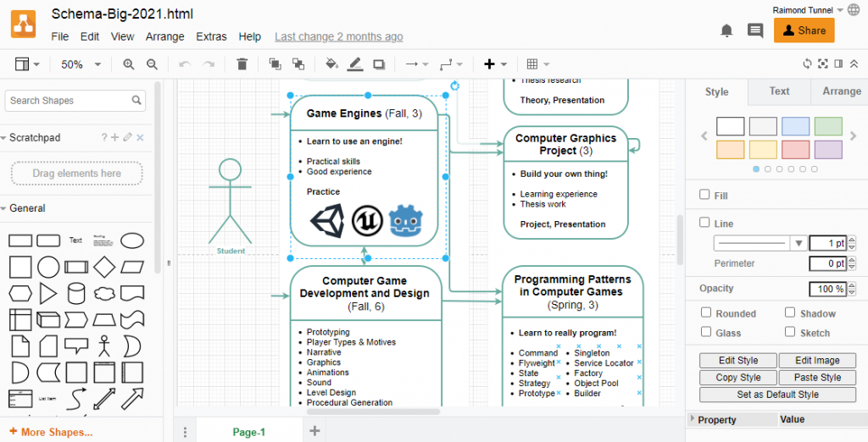The width and height of the screenshot is (868, 442).
Task: Open notifications bell icon
Action: (726, 30)
